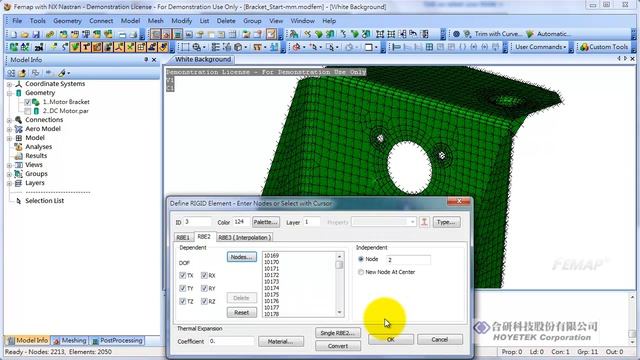Check the DC Motor.par visibility checkbox

(27, 111)
